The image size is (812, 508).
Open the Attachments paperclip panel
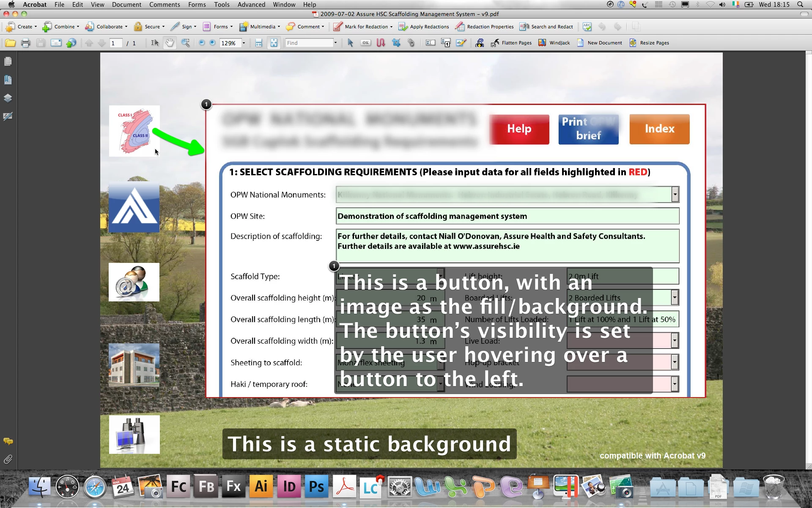coord(8,459)
